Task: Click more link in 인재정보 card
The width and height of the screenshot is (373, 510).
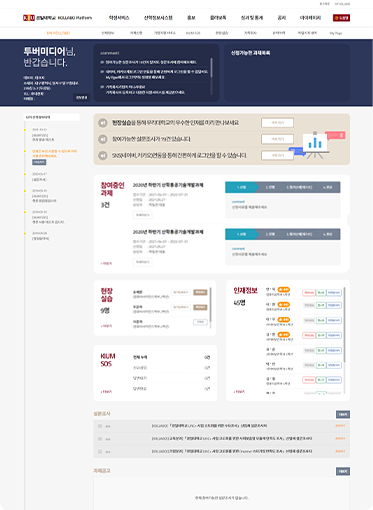Action: point(239,392)
